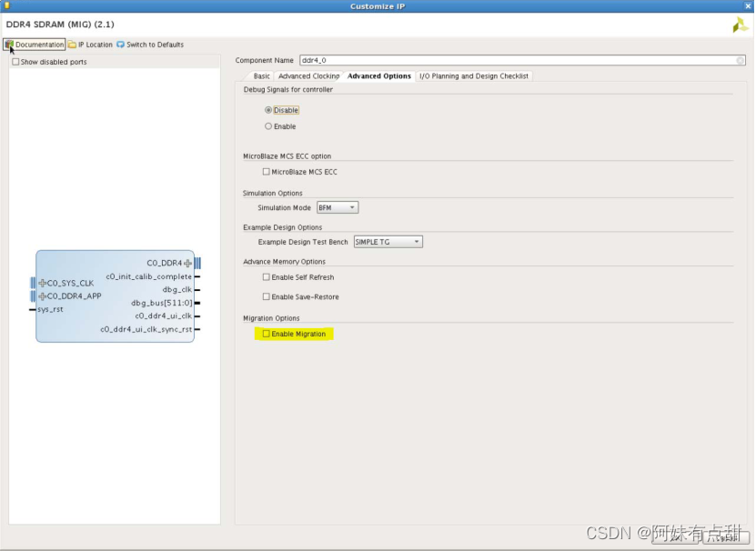The height and width of the screenshot is (551, 756).
Task: Check Enable Save-Restore
Action: [x=267, y=297]
